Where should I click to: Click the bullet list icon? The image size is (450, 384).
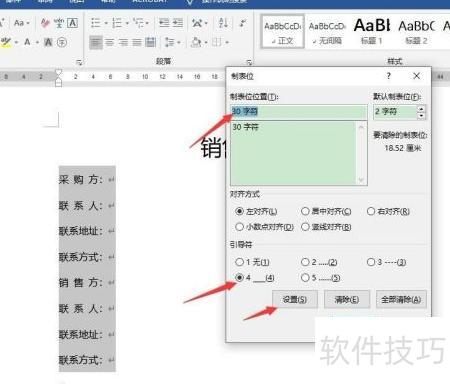(x=96, y=23)
